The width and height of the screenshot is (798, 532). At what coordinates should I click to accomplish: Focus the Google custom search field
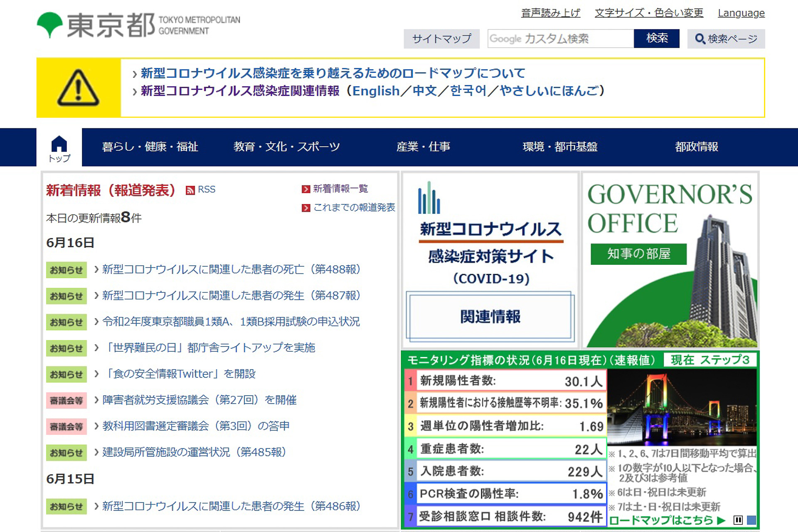click(560, 39)
